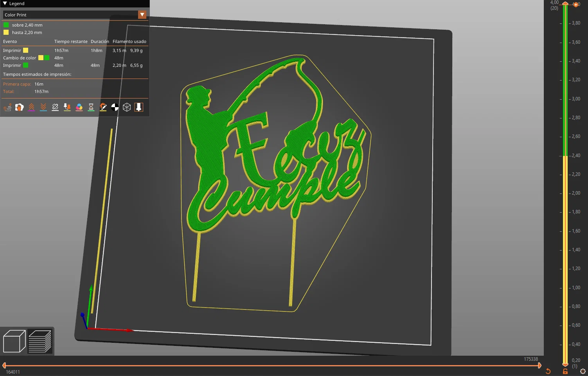Click the 'Evento' column header
This screenshot has height=376, width=588.
[10, 41]
